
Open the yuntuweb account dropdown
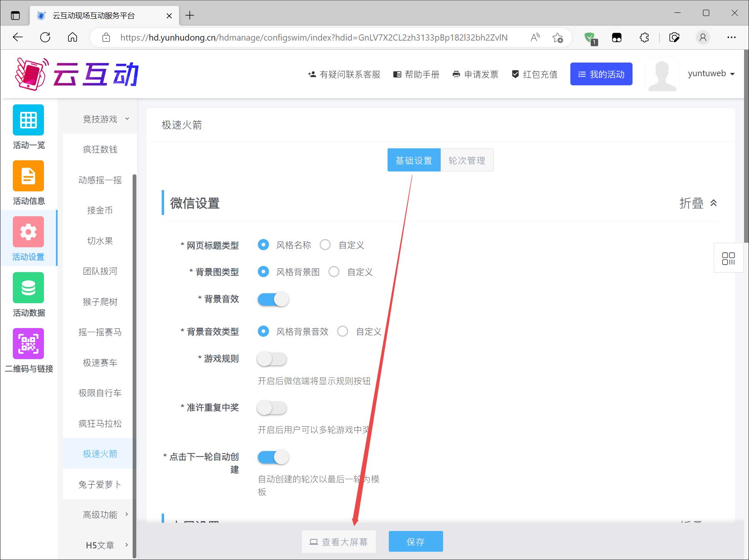711,74
